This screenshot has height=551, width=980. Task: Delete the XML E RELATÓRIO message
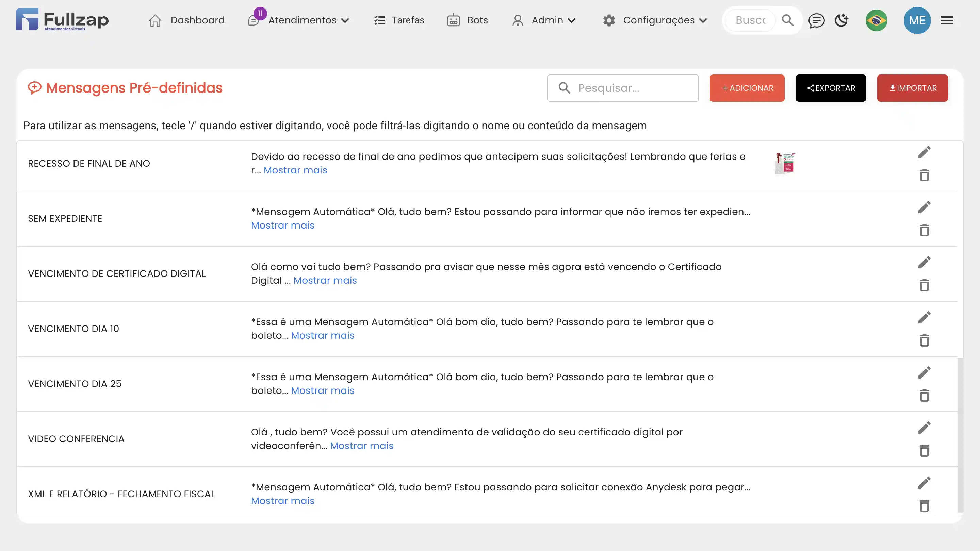click(924, 506)
